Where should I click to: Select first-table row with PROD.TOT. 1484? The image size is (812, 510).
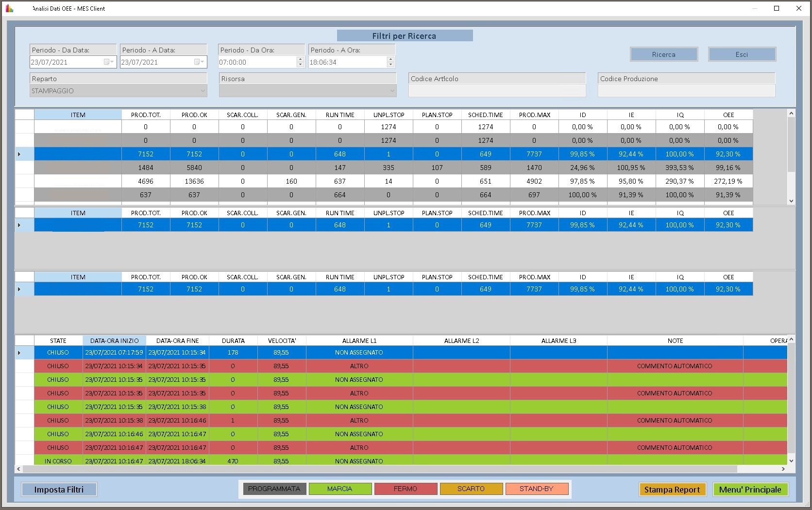coord(384,168)
